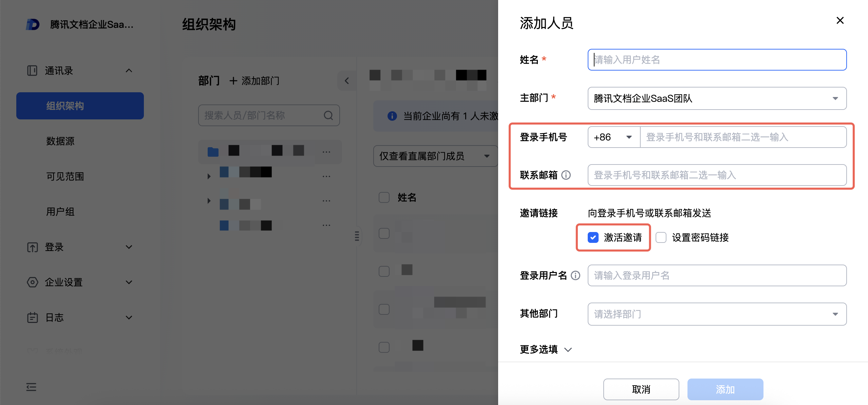Click the 姓名 input field
Viewport: 868px width, 405px height.
[x=717, y=60]
